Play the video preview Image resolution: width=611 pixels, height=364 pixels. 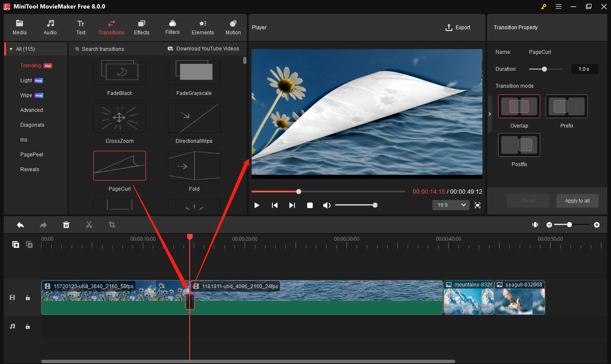point(257,205)
